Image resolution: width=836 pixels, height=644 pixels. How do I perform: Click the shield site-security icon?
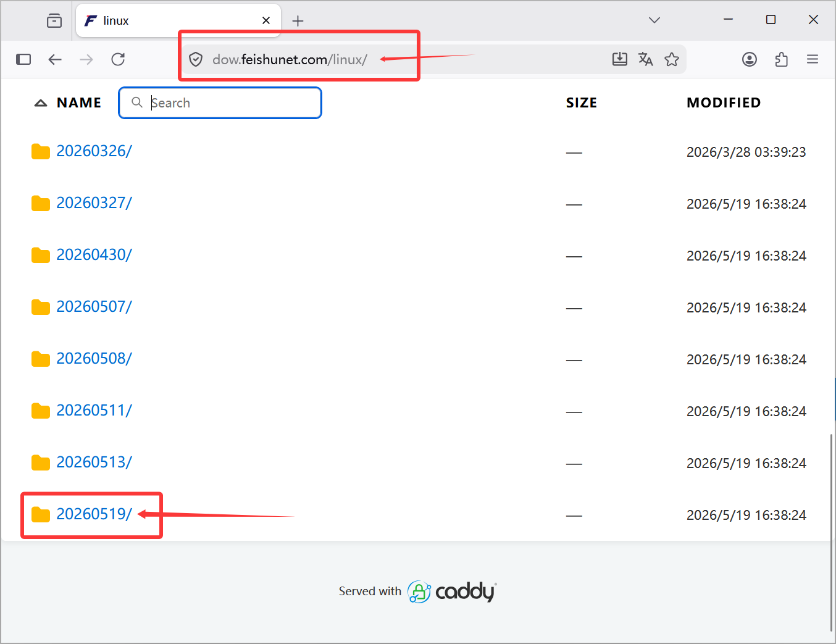tap(196, 59)
